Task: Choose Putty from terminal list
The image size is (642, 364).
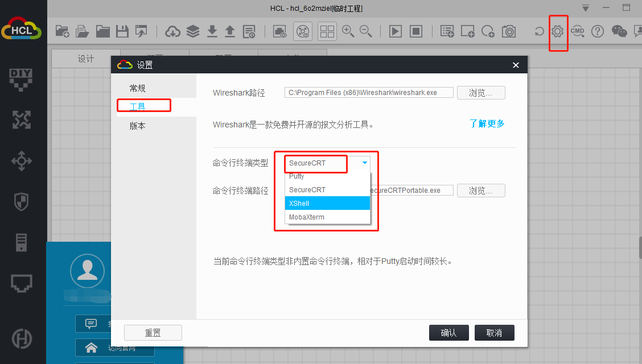Action: click(x=327, y=176)
